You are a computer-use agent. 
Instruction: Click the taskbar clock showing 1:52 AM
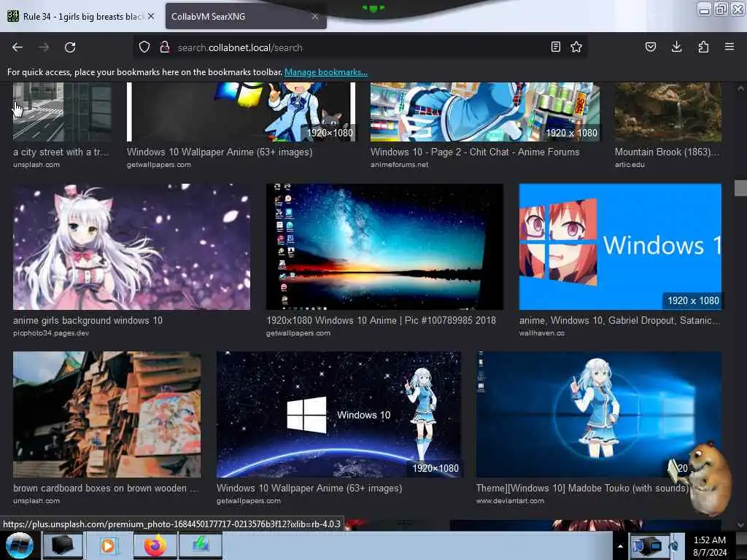pos(710,546)
